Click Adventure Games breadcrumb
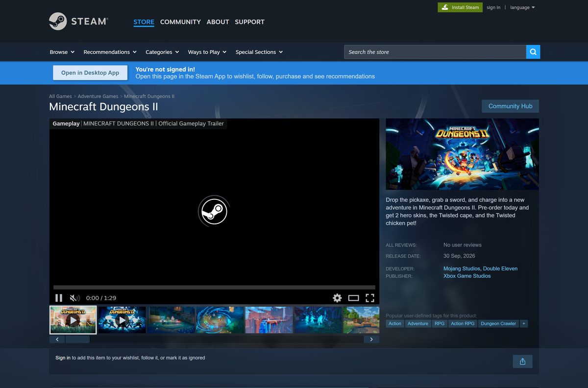The width and height of the screenshot is (588, 388). tap(98, 97)
